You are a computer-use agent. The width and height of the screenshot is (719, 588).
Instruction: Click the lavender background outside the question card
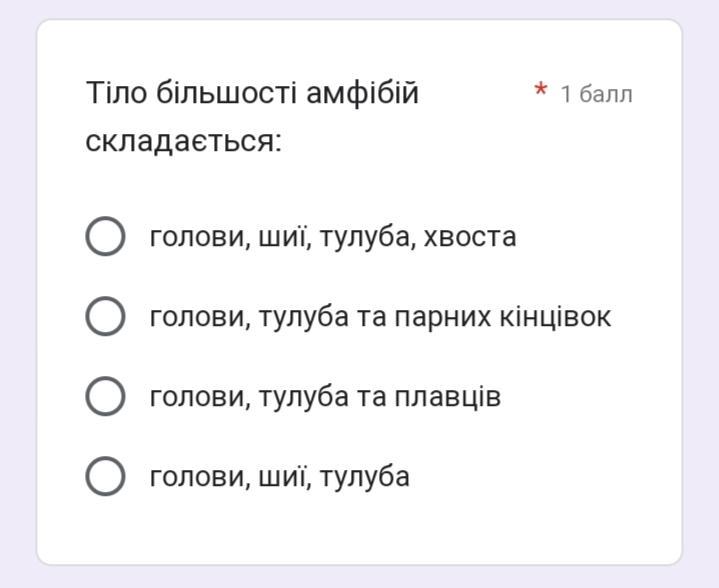point(360,8)
